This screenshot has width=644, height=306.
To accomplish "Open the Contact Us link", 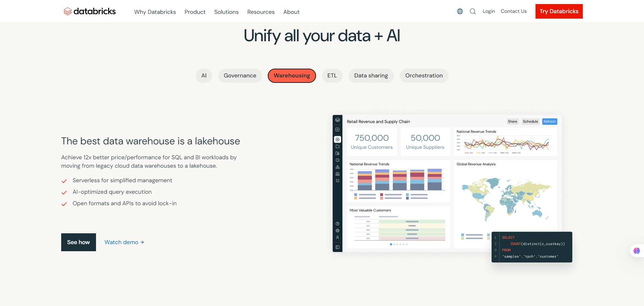I will (x=514, y=11).
